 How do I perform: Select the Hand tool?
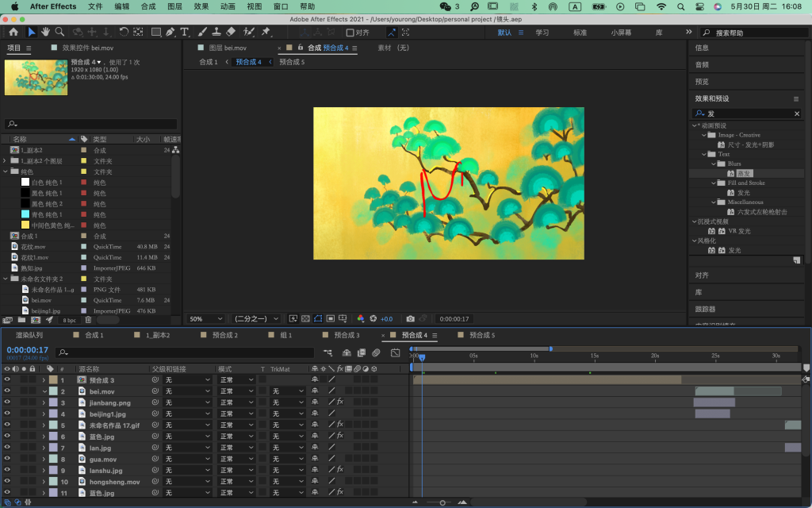tap(45, 32)
